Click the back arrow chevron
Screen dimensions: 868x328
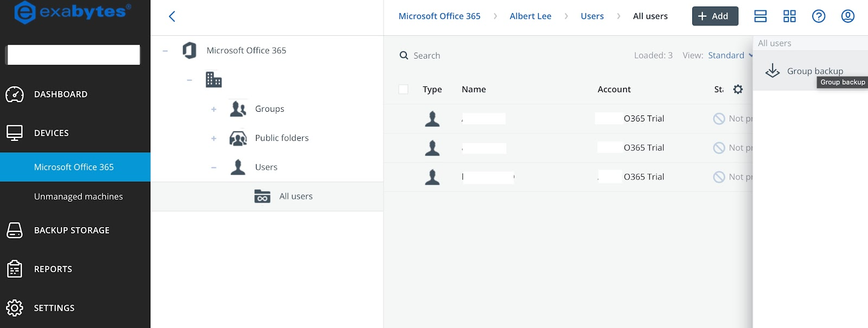(172, 16)
